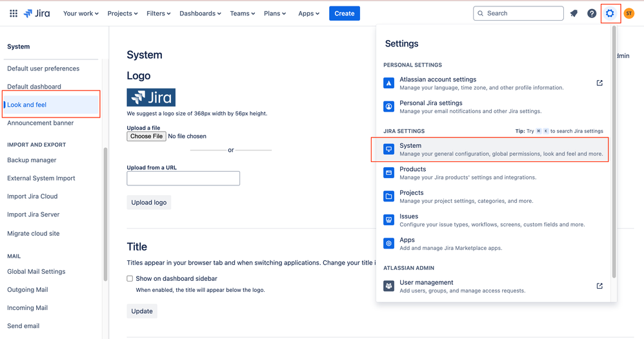644x339 pixels.
Task: Click the Update button under Title
Action: point(142,311)
